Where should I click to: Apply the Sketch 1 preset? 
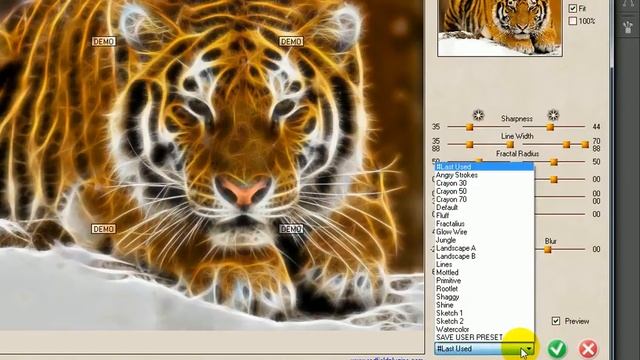(x=484, y=313)
